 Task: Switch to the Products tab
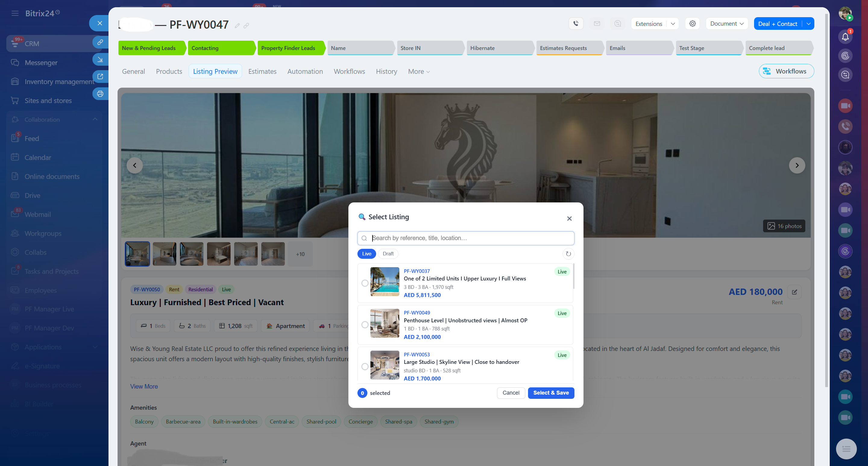(x=169, y=71)
